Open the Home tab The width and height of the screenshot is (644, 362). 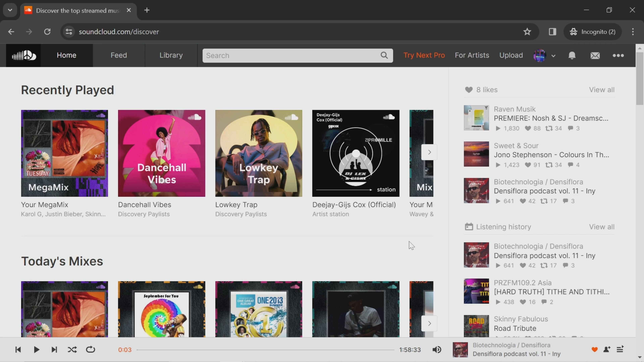point(66,55)
